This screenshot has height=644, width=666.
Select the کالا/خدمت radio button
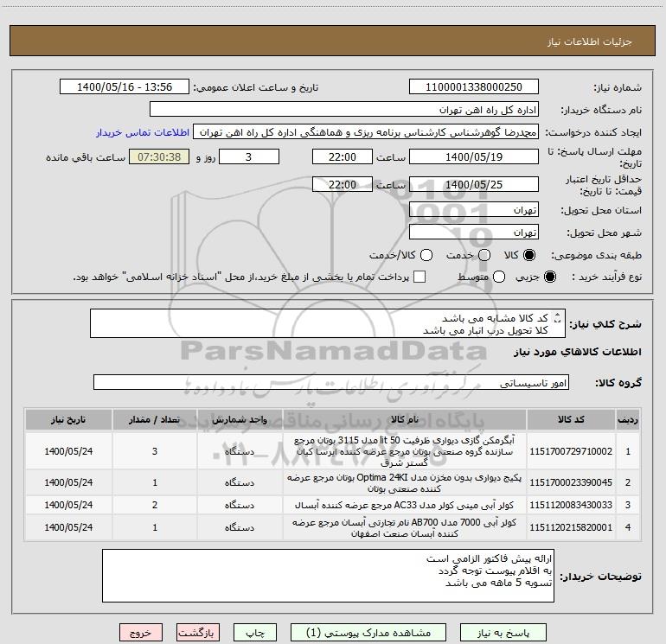426,255
